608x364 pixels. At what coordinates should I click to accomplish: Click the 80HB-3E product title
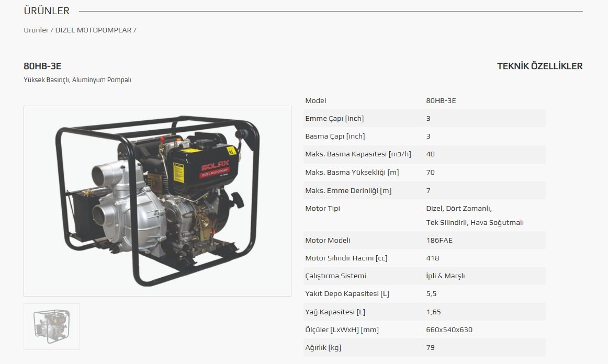click(x=43, y=66)
